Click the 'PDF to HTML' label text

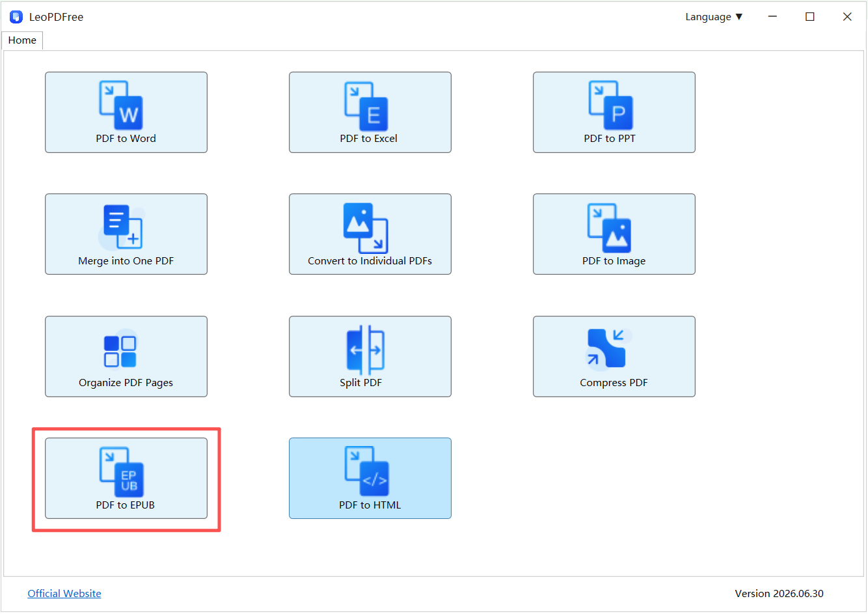370,505
